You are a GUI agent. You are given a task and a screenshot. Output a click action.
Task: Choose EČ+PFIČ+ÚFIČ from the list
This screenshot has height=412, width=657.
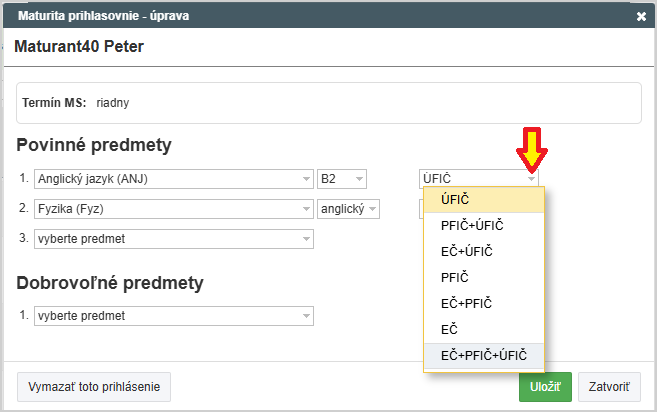click(x=484, y=355)
